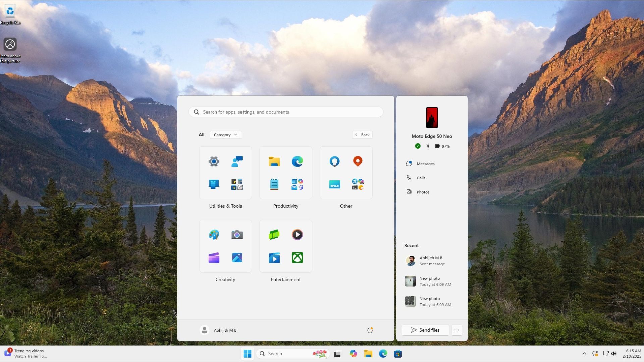Expand the three-dot more options menu
This screenshot has height=362, width=644.
click(x=457, y=330)
